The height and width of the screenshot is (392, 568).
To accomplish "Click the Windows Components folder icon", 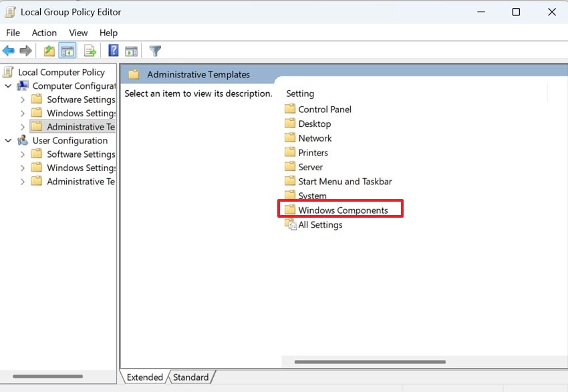I will [x=290, y=210].
